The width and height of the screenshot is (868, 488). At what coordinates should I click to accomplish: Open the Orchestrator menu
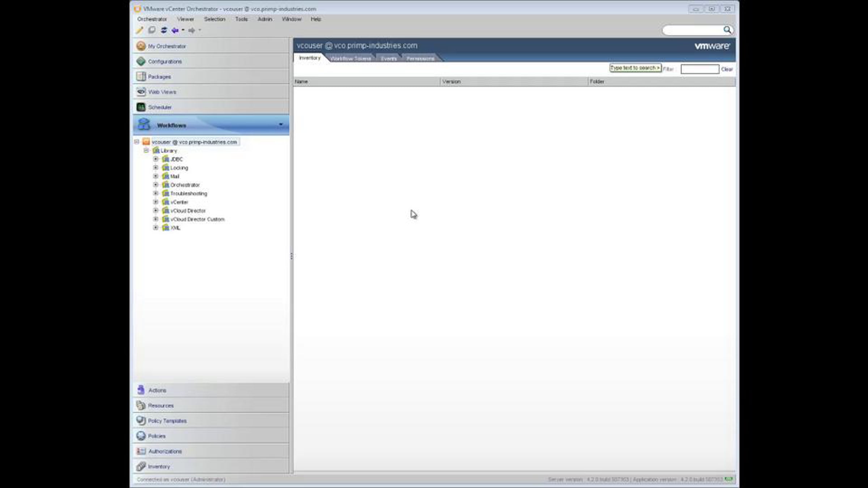click(x=152, y=19)
